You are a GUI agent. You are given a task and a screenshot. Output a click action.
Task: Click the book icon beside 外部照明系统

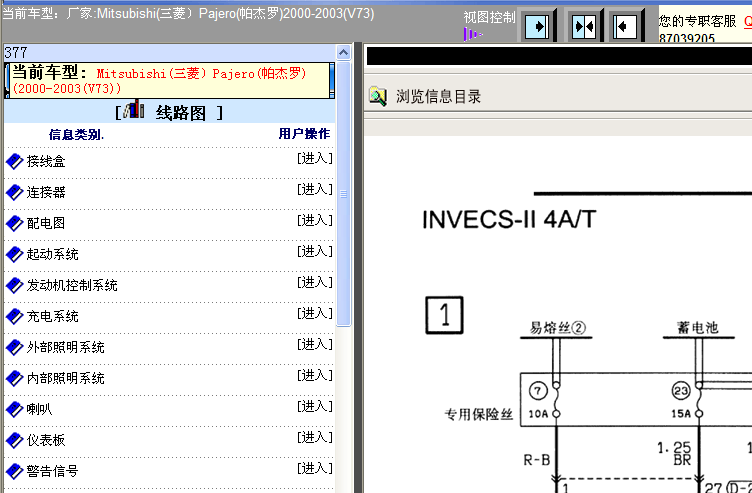14,347
